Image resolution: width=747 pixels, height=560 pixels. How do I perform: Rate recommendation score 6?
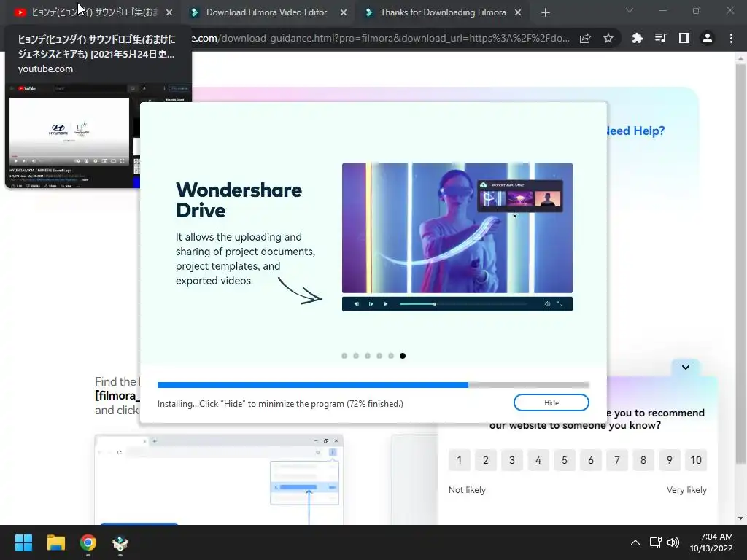(591, 460)
